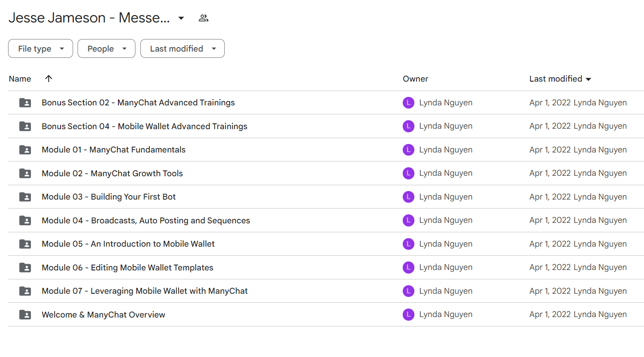Select Module 04 - Broadcasts, Auto Posting and Sequences
The image size is (644, 357).
(x=146, y=221)
